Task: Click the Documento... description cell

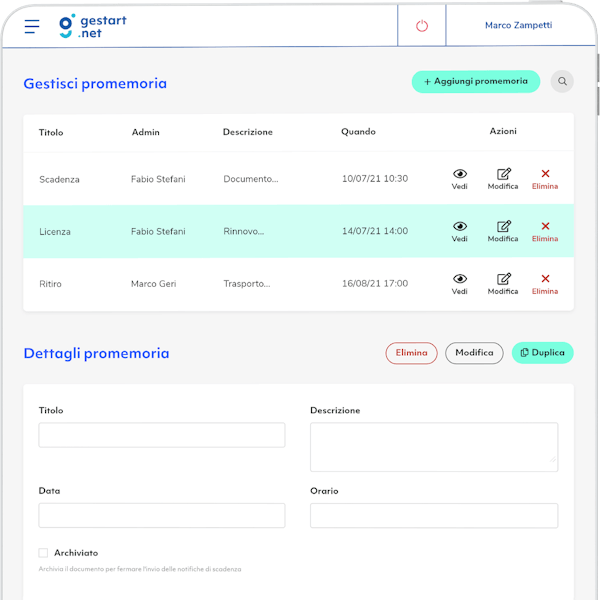Action: click(x=251, y=179)
